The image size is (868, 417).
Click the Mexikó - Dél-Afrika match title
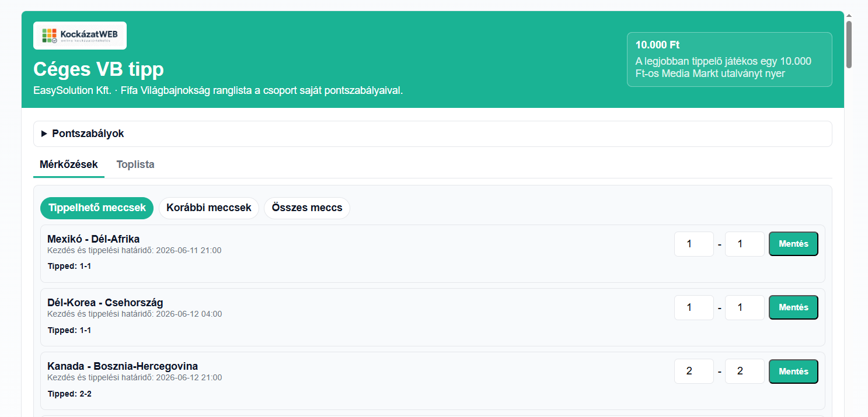coord(93,239)
